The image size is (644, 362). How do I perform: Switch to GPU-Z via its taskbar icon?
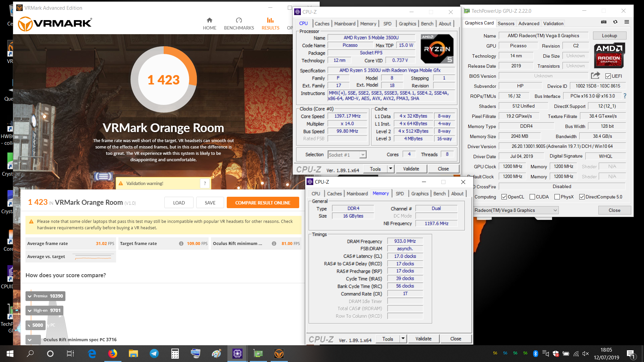(258, 354)
